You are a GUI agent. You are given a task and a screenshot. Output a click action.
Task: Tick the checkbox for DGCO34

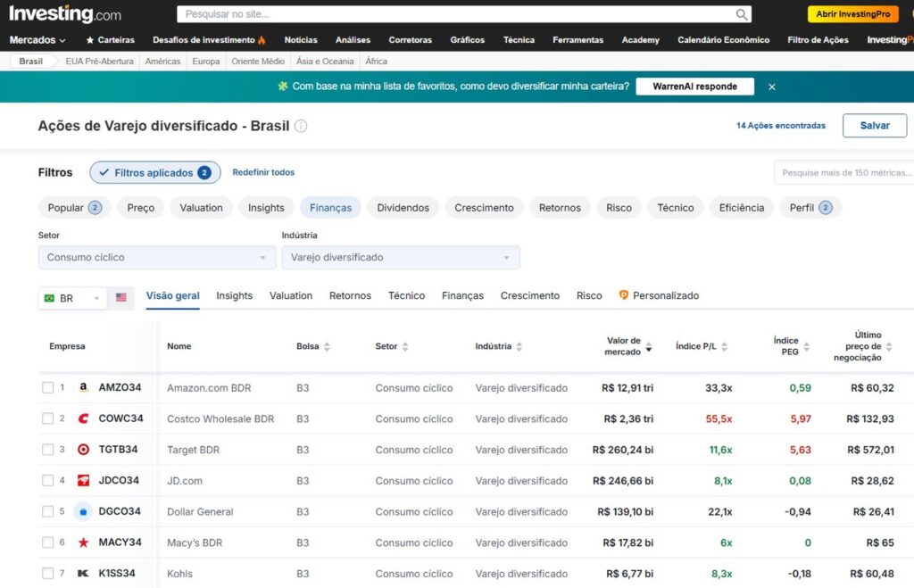click(48, 511)
